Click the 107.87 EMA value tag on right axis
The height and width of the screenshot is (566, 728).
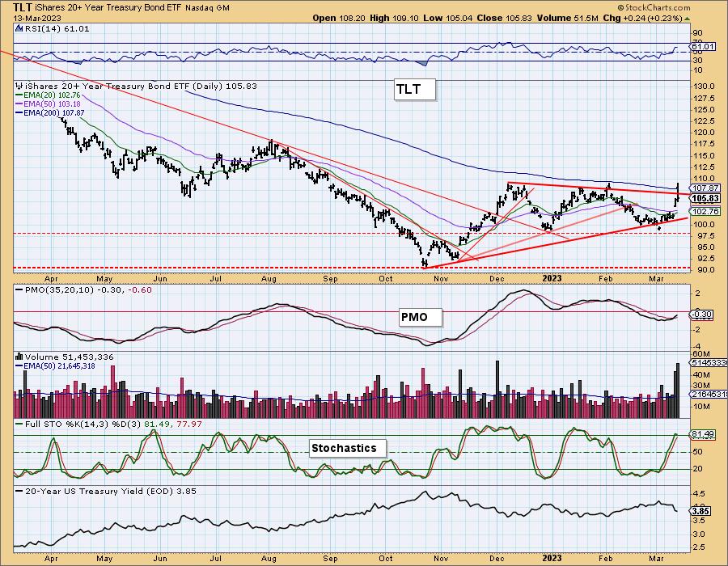(705, 188)
